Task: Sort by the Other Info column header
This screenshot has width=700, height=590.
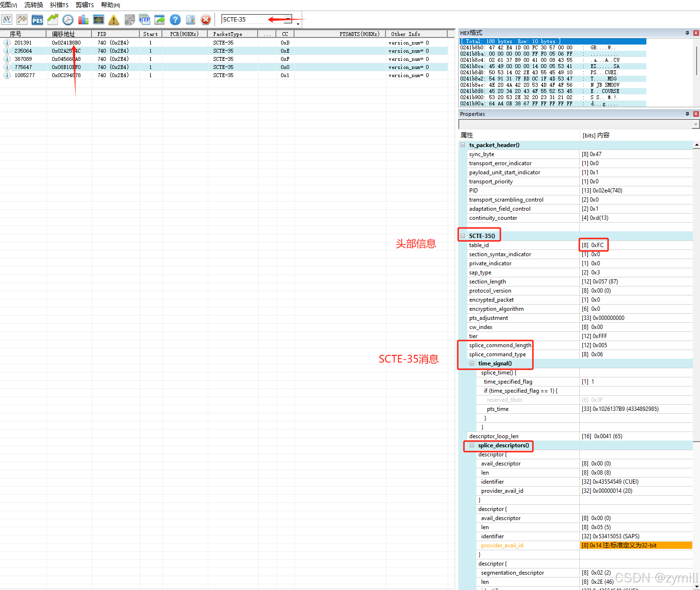Action: coord(417,34)
